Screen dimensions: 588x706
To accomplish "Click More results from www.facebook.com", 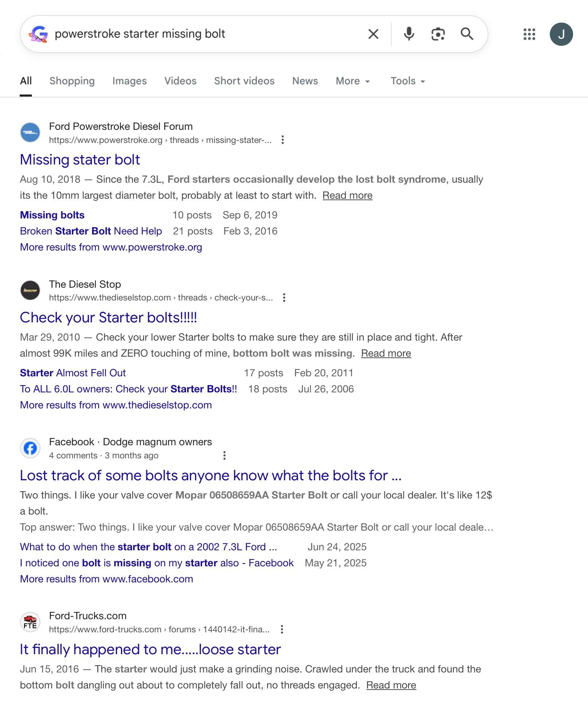I will (106, 579).
